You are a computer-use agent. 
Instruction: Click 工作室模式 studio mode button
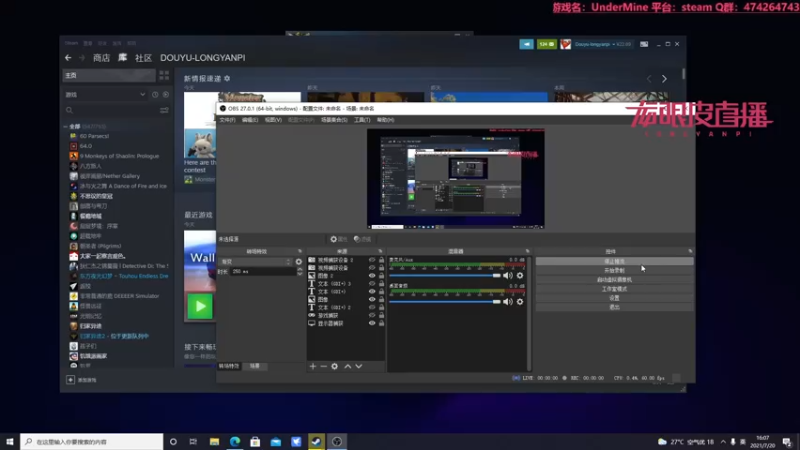click(x=614, y=289)
